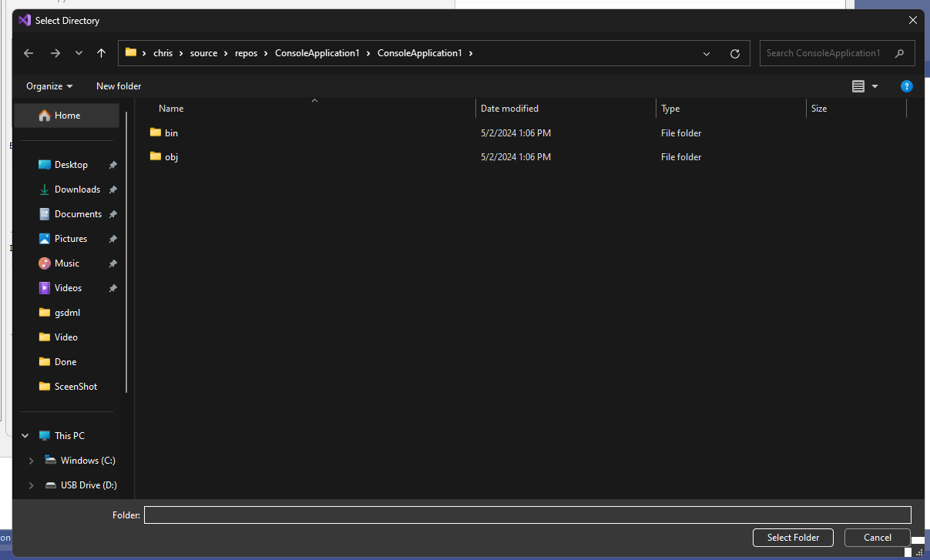Refresh the current folder view
Viewport: 930px width, 560px height.
click(x=735, y=53)
